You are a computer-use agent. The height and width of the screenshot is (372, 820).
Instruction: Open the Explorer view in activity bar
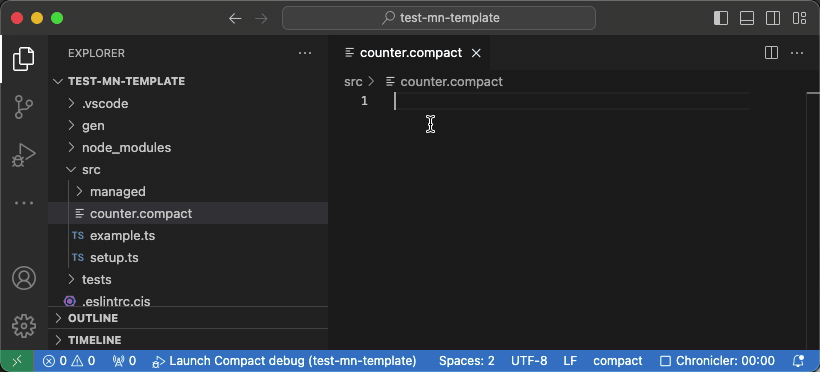coord(24,59)
